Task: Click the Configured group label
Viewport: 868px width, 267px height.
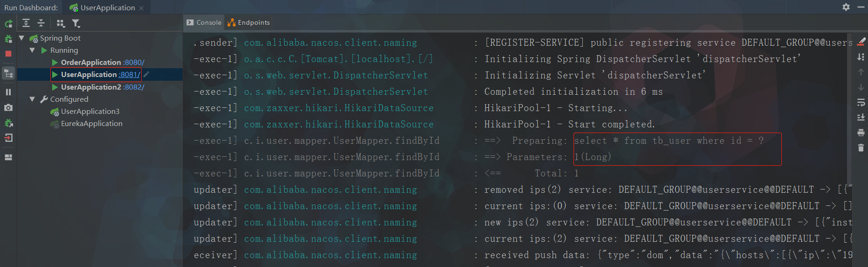Action: pyautogui.click(x=69, y=99)
